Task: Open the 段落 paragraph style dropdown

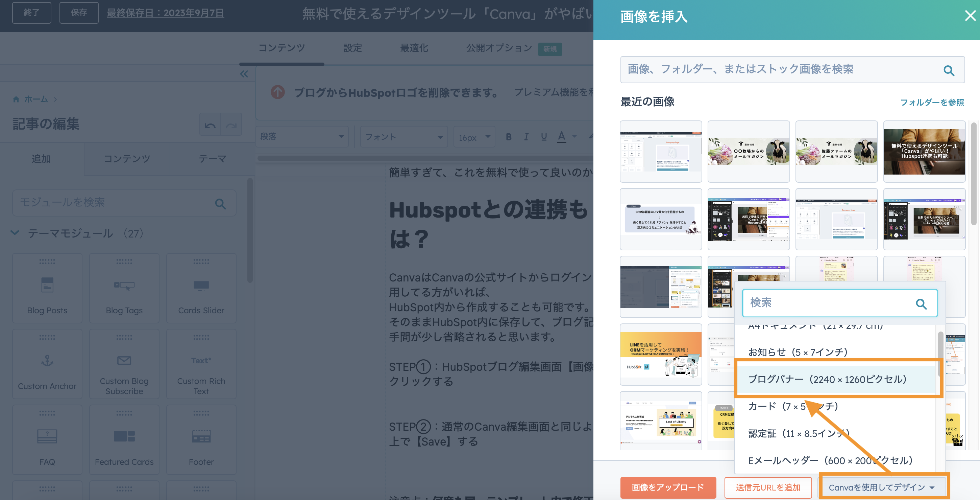Action: click(x=302, y=136)
